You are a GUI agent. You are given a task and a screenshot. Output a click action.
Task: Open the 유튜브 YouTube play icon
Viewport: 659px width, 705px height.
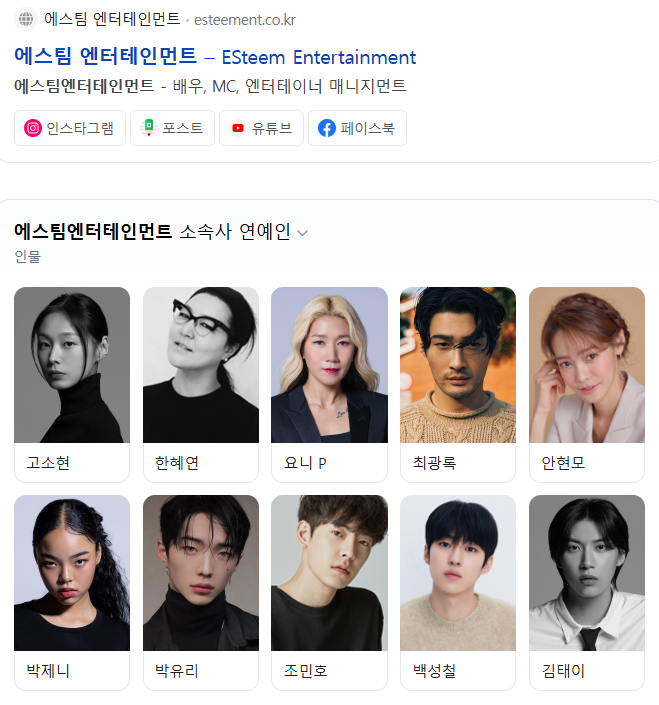238,128
